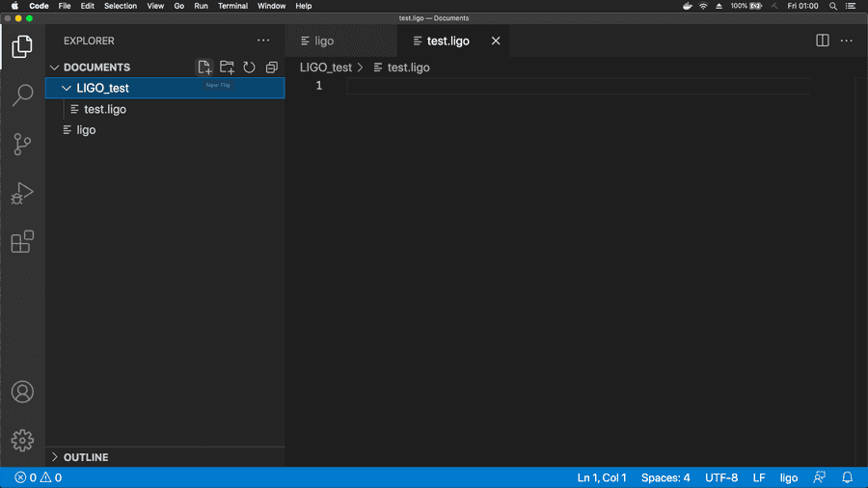
Task: Close the test.ligo tab
Action: click(496, 41)
